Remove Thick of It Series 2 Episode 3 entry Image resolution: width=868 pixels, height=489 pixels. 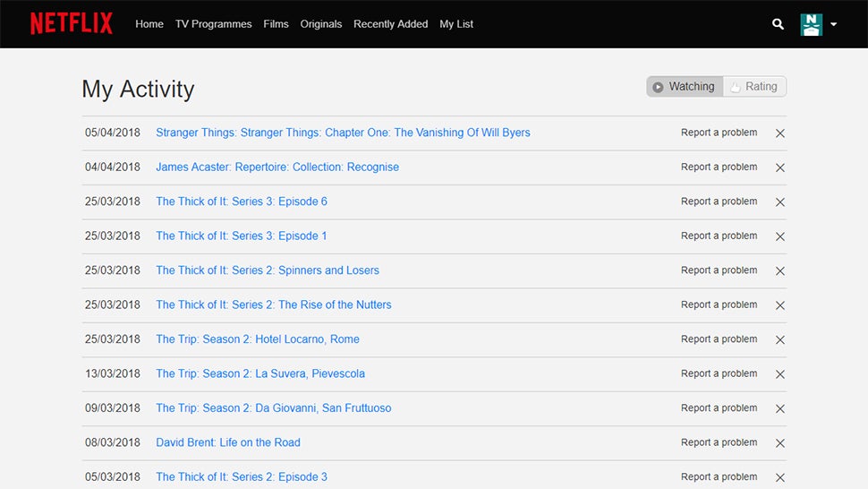[x=780, y=477]
